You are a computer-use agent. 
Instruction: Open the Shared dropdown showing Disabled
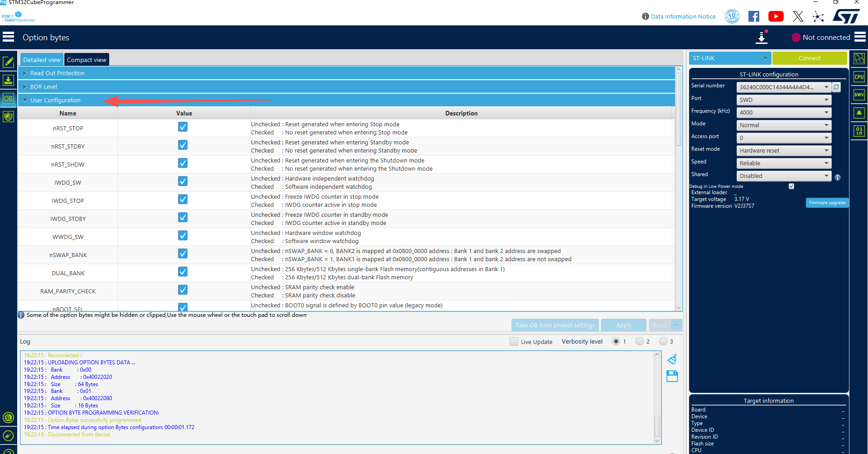[784, 176]
